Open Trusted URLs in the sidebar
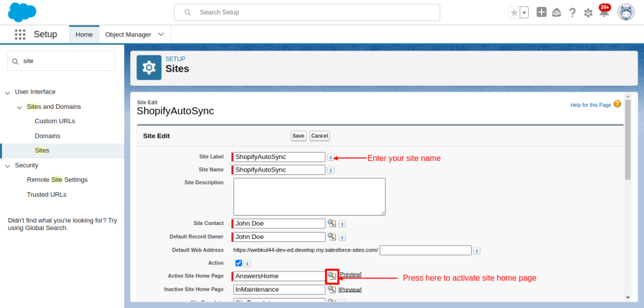The height and width of the screenshot is (308, 644). click(47, 195)
